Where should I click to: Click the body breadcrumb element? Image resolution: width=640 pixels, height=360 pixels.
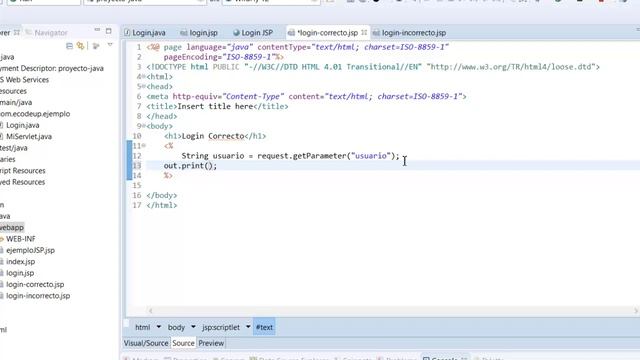(x=176, y=327)
